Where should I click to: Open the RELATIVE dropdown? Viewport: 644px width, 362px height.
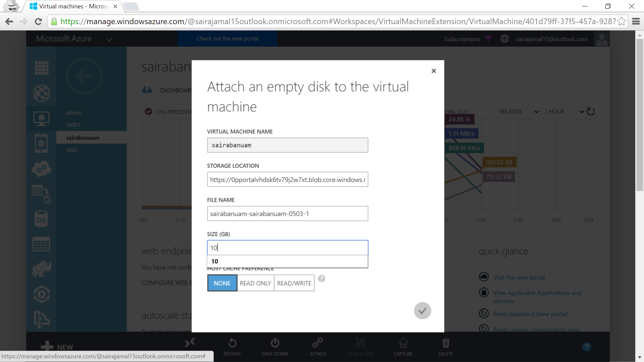(x=519, y=112)
